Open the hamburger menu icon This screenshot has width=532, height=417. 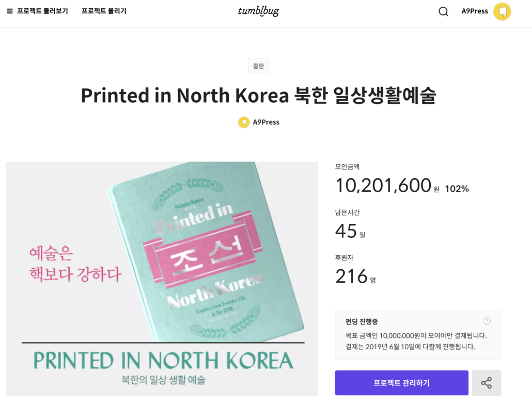pyautogui.click(x=9, y=11)
